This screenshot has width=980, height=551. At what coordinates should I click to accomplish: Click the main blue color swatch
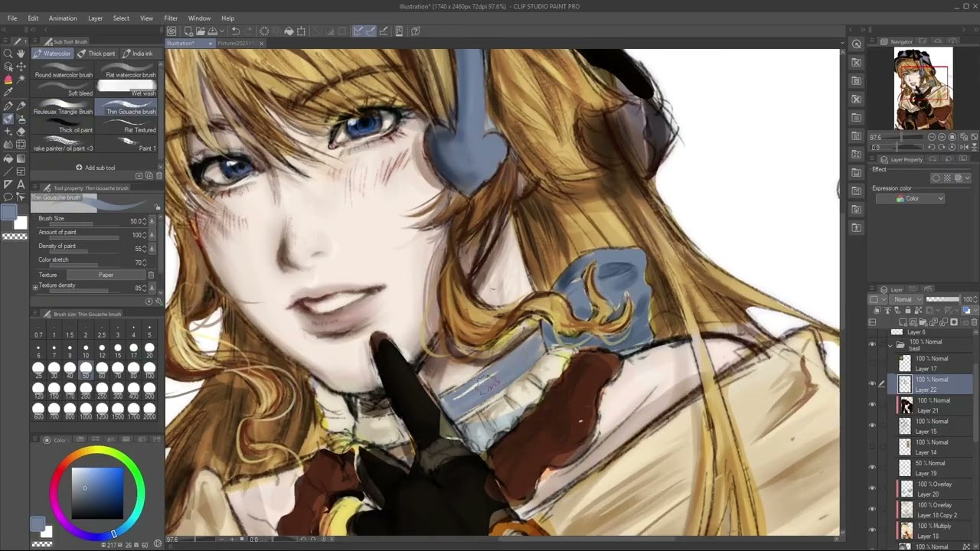(x=8, y=213)
